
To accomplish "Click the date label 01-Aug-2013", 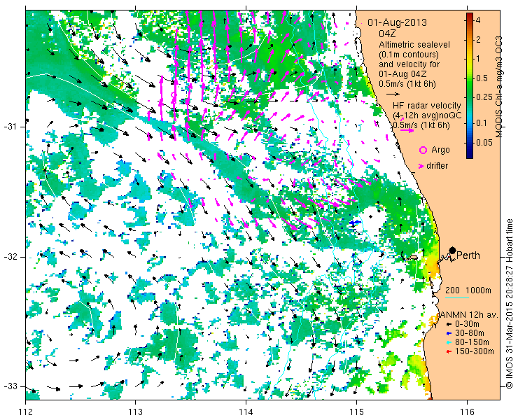I will (x=397, y=22).
